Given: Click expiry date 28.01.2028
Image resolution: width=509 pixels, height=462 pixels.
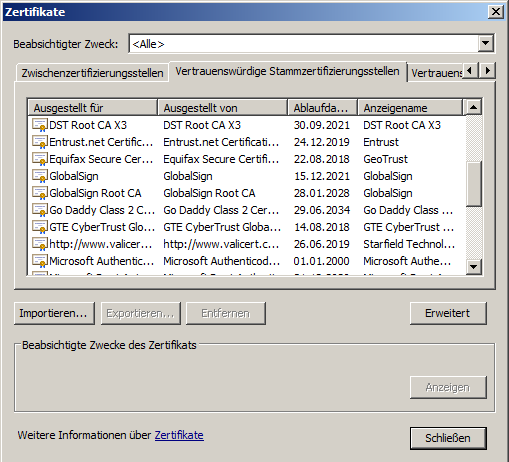Looking at the screenshot, I should pyautogui.click(x=322, y=193).
